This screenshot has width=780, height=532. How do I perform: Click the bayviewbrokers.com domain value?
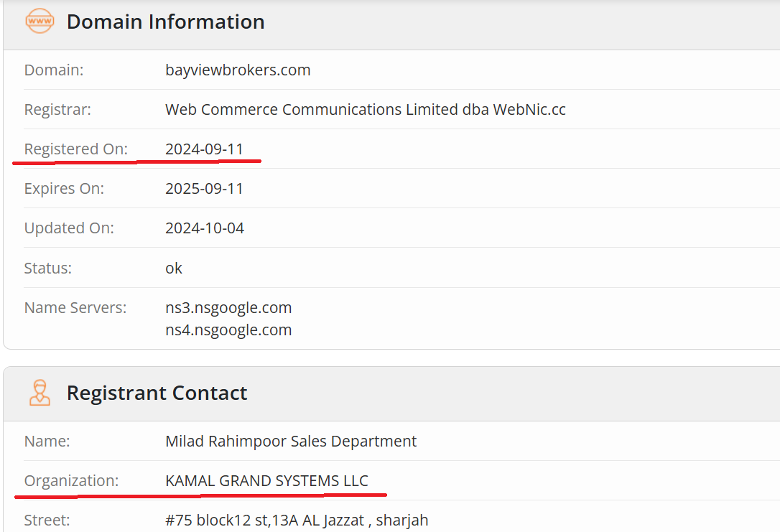238,70
